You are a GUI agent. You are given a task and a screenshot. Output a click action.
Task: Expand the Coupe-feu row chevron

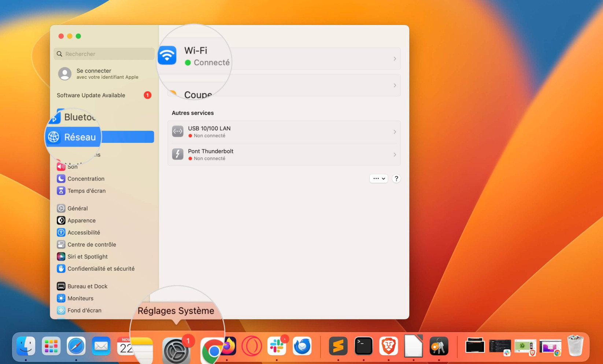pyautogui.click(x=395, y=85)
